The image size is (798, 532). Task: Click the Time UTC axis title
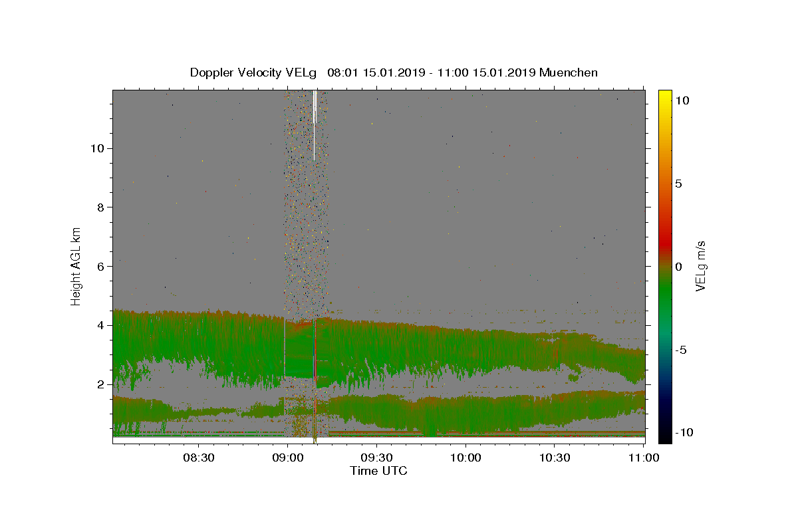click(378, 471)
